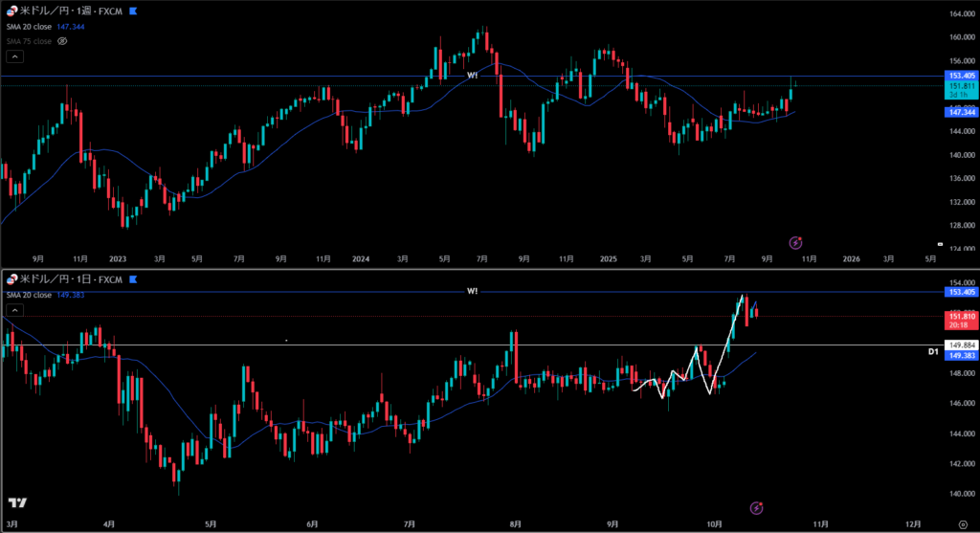980x533 pixels.
Task: Select the SMA 20 close legend on daily chart
Action: [x=30, y=295]
